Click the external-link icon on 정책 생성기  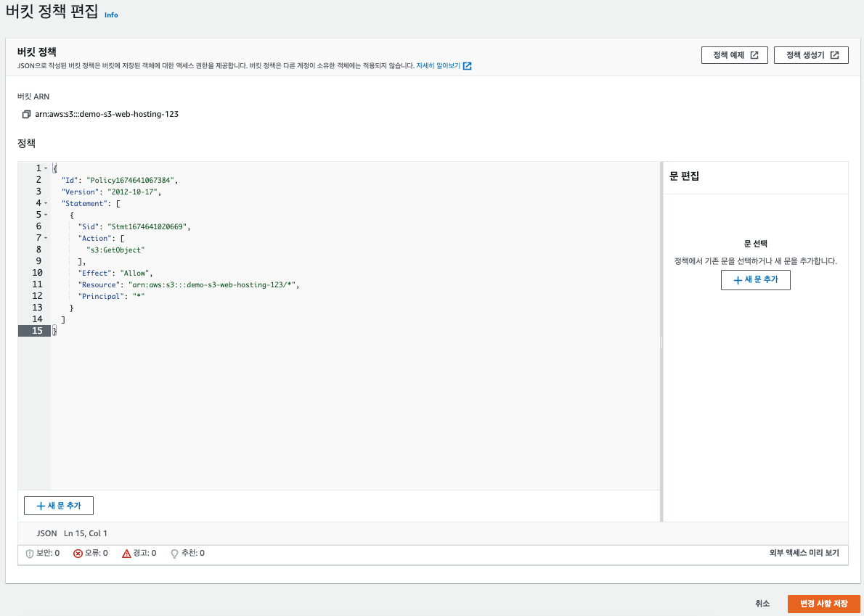click(x=835, y=55)
